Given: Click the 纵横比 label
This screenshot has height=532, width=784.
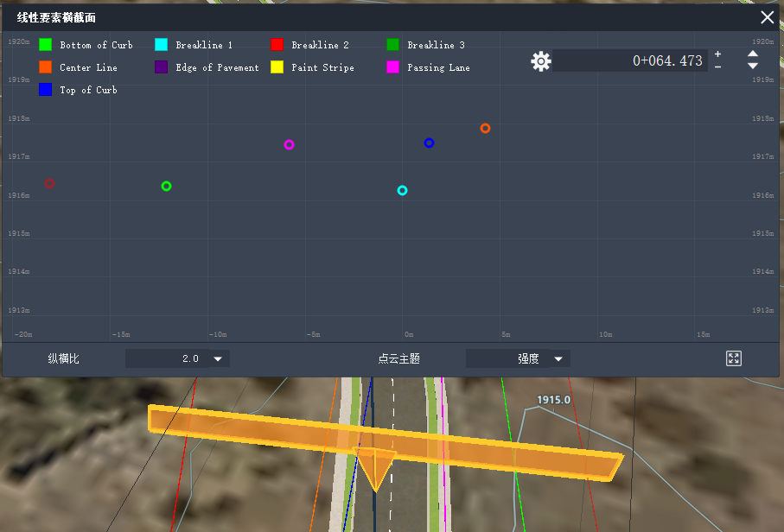Looking at the screenshot, I should click(63, 358).
